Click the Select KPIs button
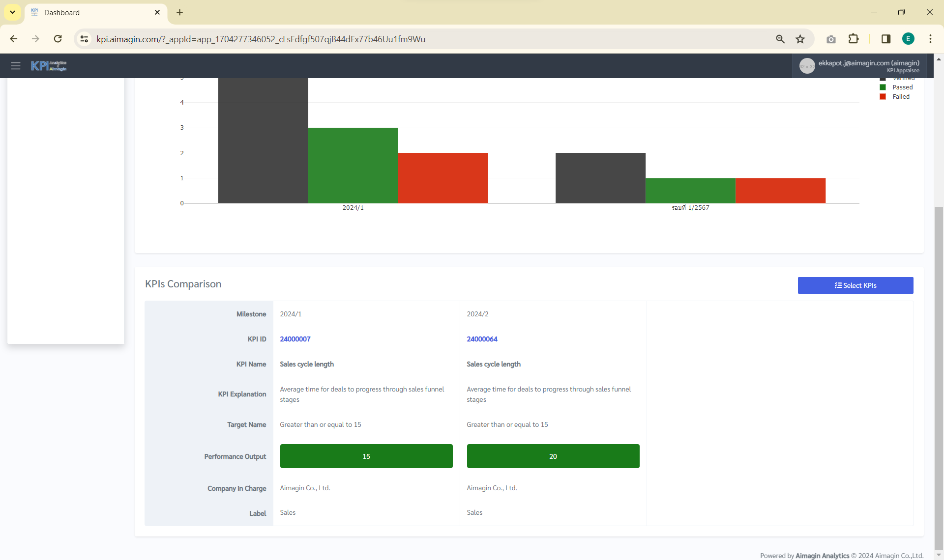Screen dimensions: 944x560 point(855,285)
